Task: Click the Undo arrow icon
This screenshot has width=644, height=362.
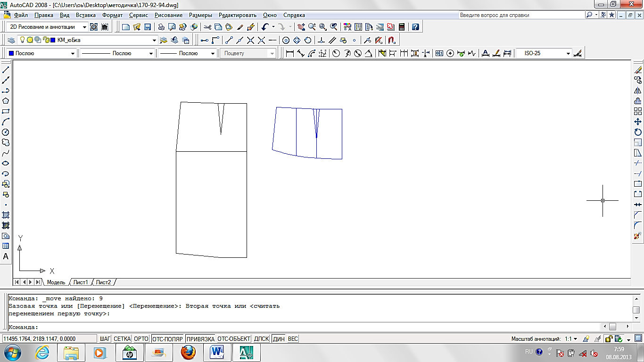Action: pyautogui.click(x=265, y=27)
